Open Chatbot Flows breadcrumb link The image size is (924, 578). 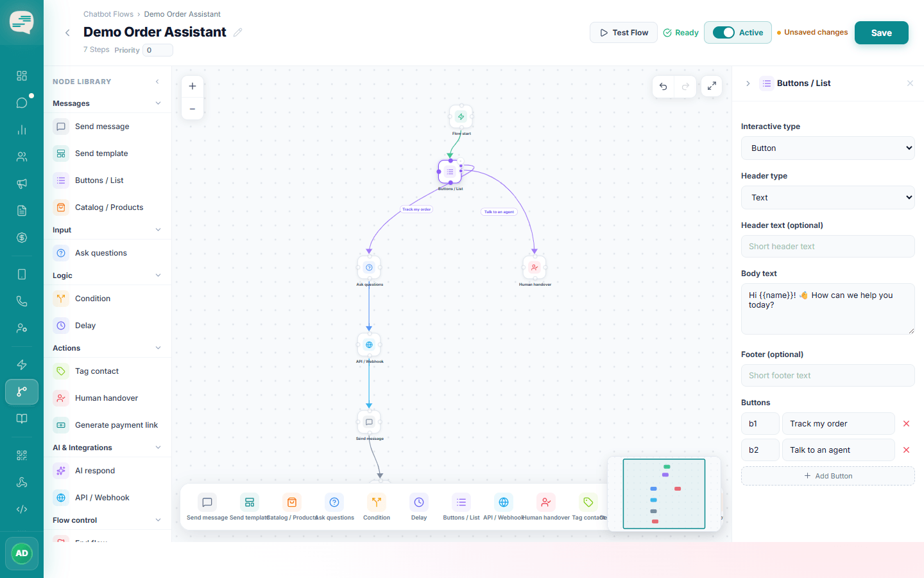[x=108, y=14]
